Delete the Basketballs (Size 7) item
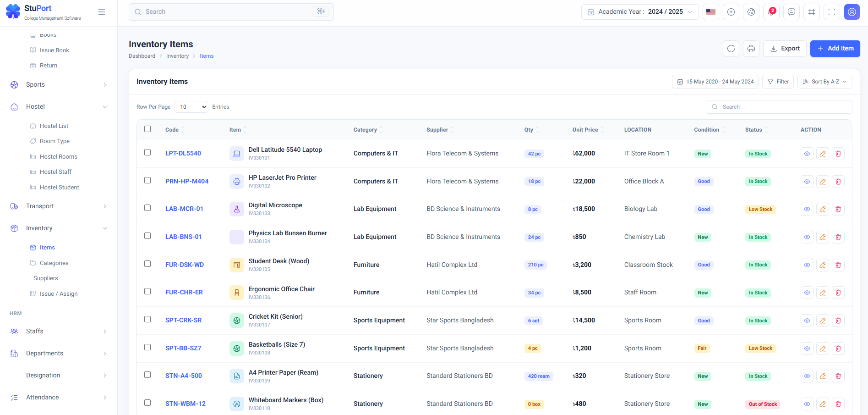The image size is (868, 415). (x=838, y=349)
